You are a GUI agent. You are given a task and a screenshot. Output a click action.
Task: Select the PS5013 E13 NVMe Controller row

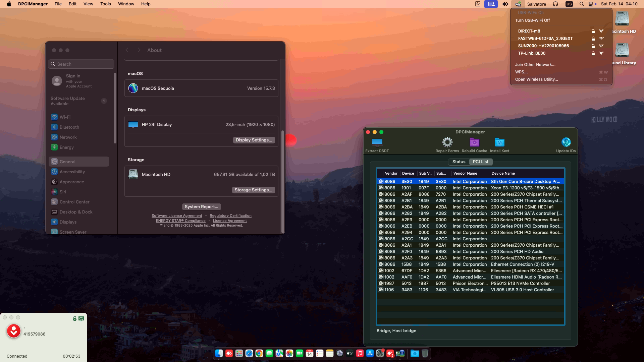coord(470,284)
